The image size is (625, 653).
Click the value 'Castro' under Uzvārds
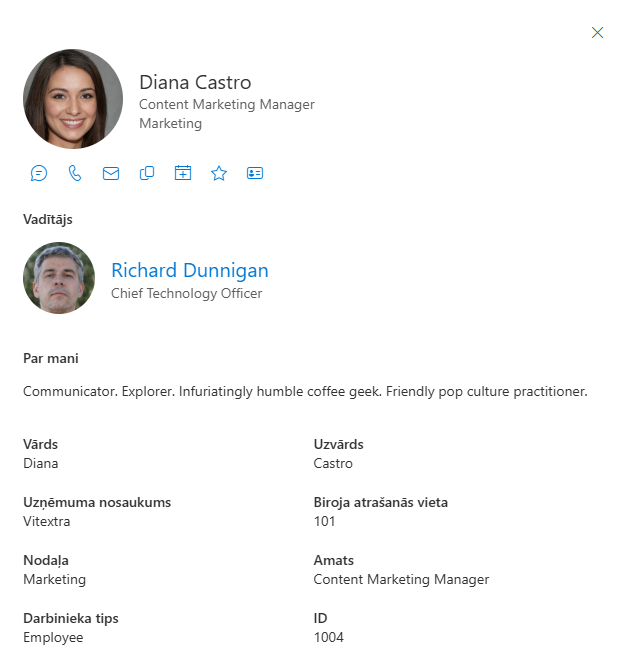point(333,464)
